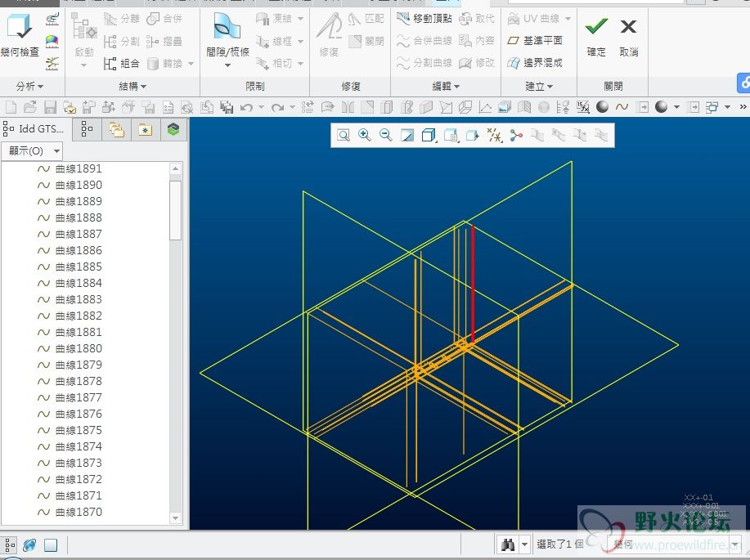Expand the 分析 group dropdown
750x560 pixels.
point(29,87)
